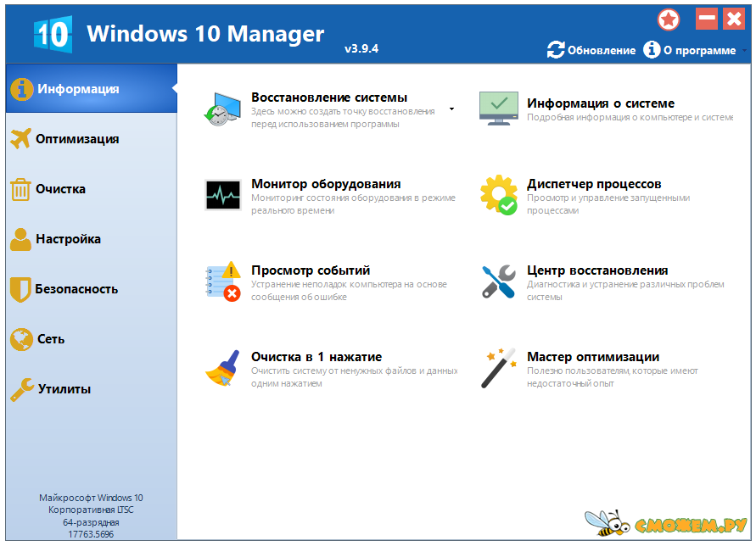
Task: Click description 'Мониторинг состояния оборудования в режиме реального времени'
Action: [354, 204]
